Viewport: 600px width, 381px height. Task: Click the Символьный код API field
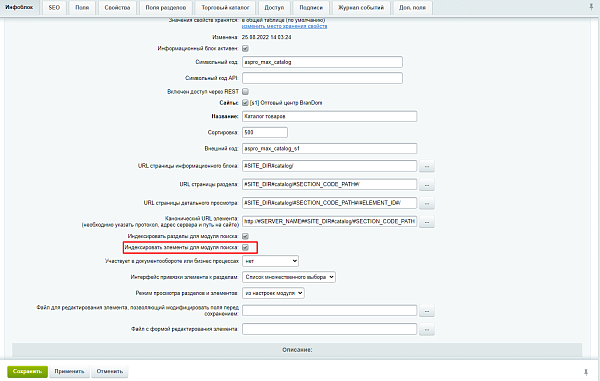click(x=322, y=78)
